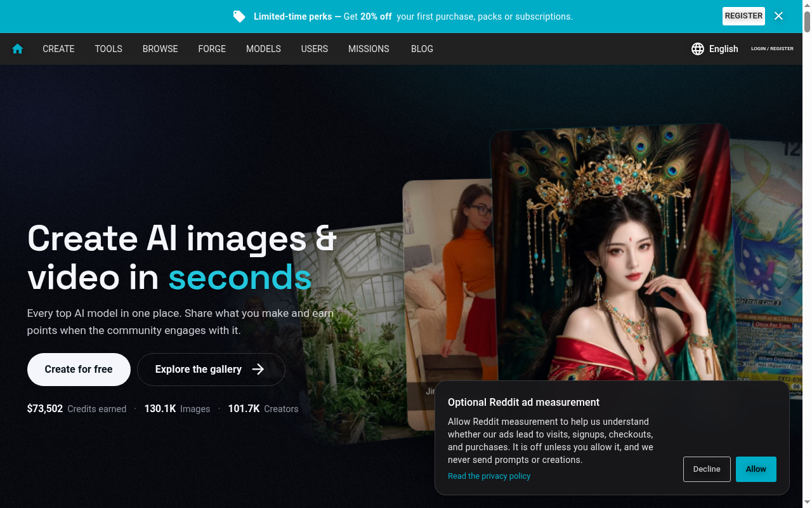
Task: Click the 130.1K Images stat
Action: coord(177,409)
